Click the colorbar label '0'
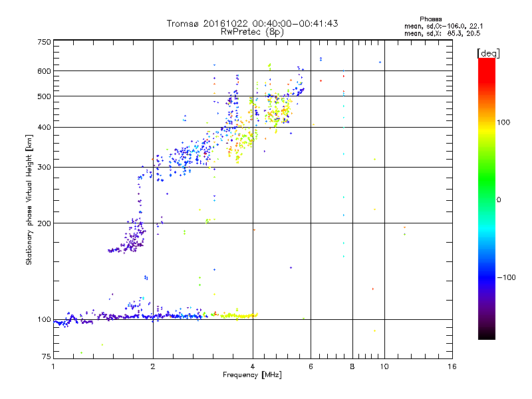 (499, 200)
